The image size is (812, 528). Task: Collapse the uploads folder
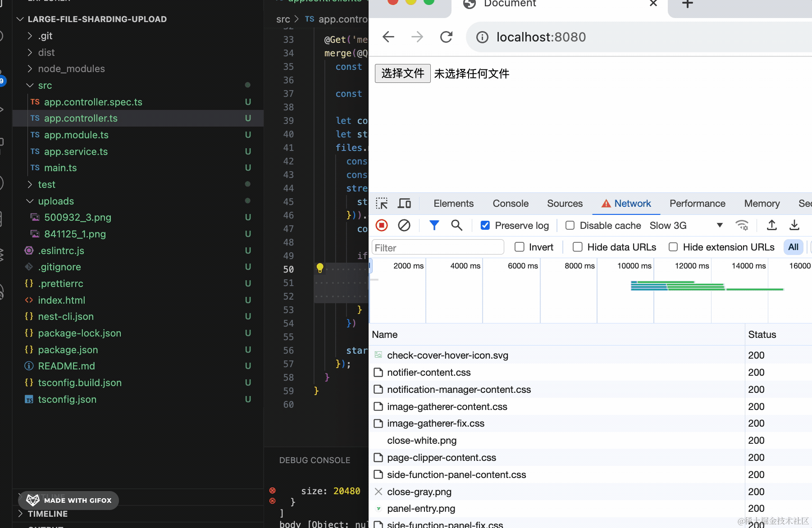tap(30, 201)
